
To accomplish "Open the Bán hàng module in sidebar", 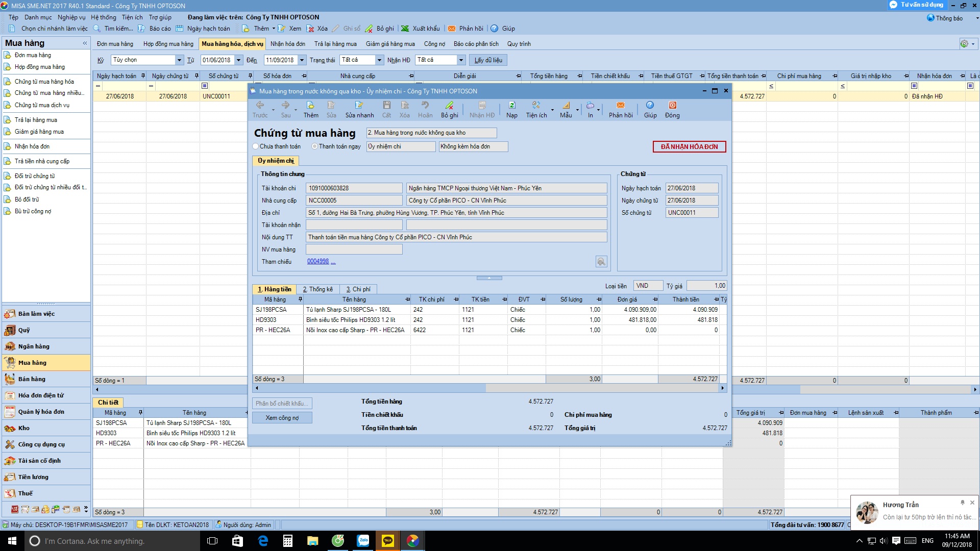I will click(x=46, y=379).
